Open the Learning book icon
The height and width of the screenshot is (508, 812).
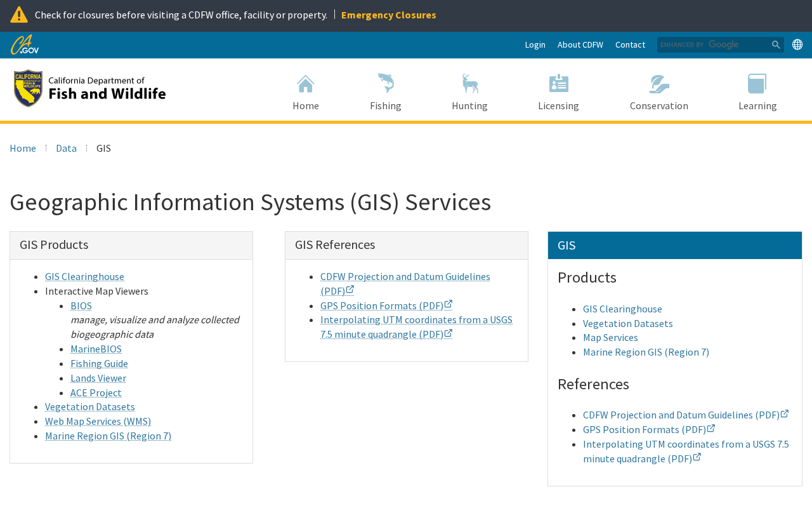(757, 84)
